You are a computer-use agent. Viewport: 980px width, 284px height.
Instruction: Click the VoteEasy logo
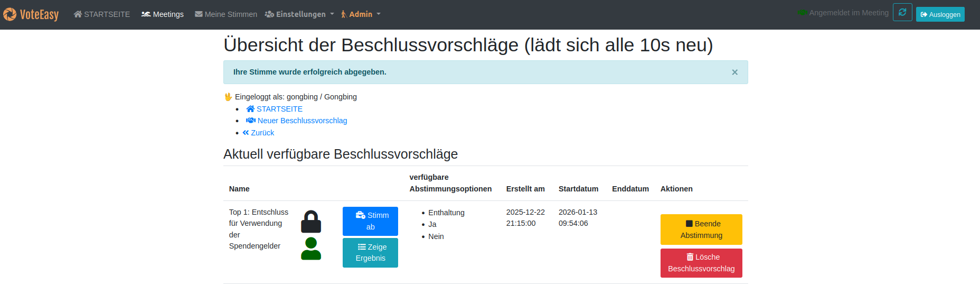click(31, 14)
